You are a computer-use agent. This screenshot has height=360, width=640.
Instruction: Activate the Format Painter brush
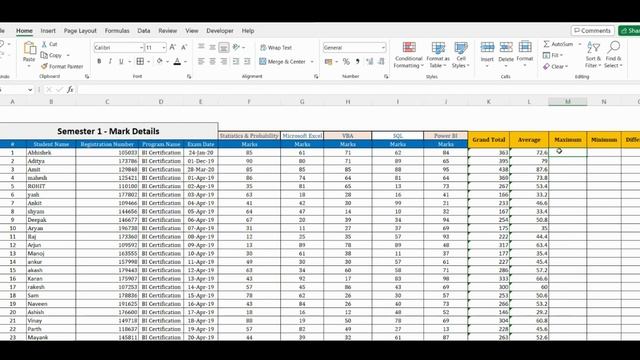coord(44,66)
